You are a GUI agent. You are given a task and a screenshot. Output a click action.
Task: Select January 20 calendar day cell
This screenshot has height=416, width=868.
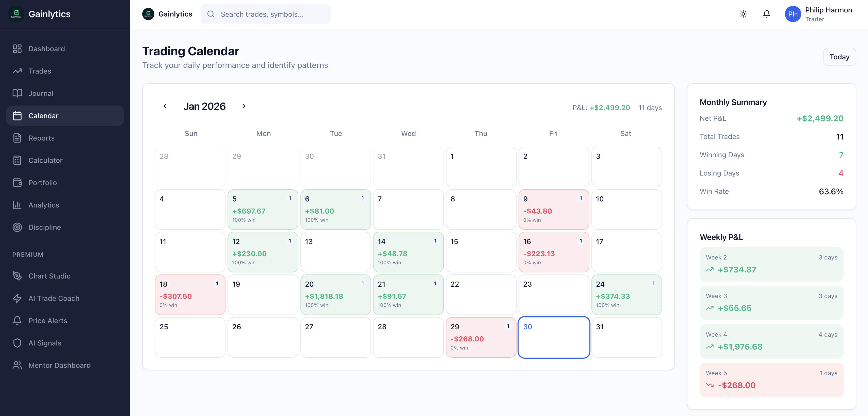tap(335, 294)
